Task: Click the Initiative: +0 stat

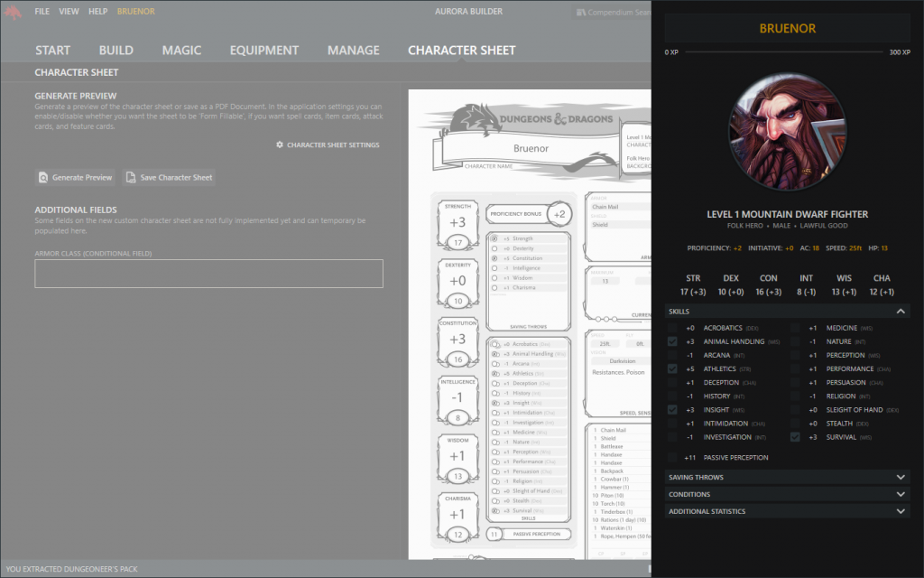Action: click(x=771, y=248)
